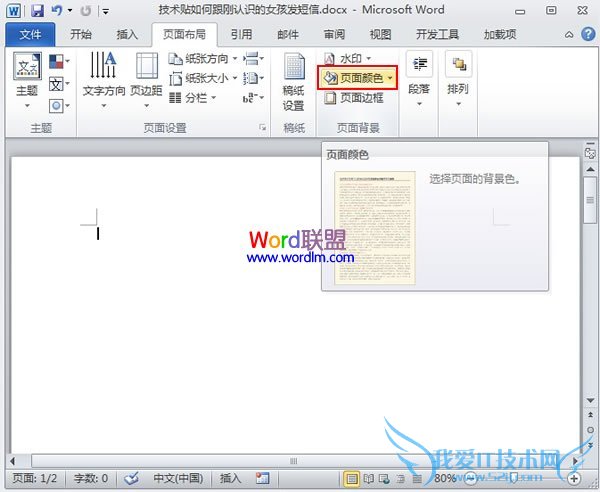Expand the 排列 arrange group
This screenshot has height=492, width=600.
coord(458,80)
